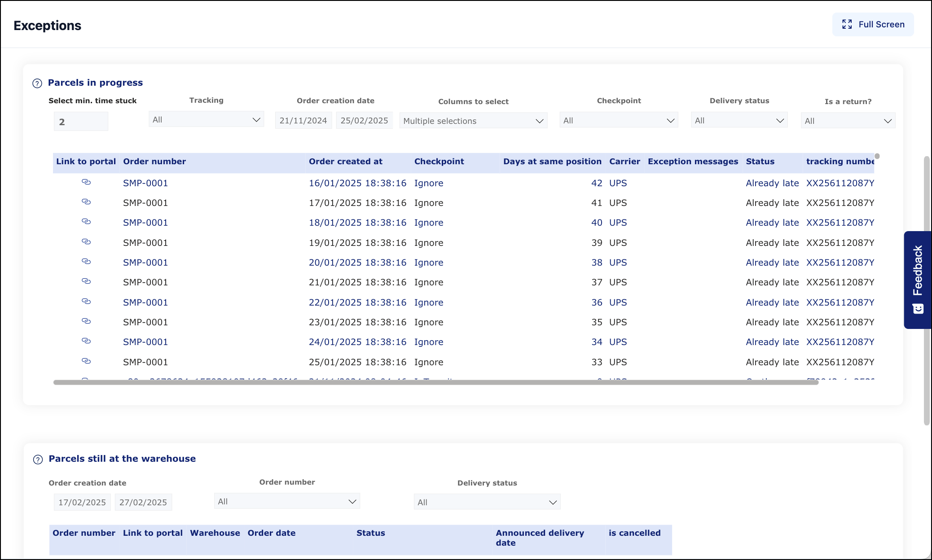Screen dimensions: 932x560
Task: Open portal link icon for 16/01/2025 order
Action: click(86, 182)
